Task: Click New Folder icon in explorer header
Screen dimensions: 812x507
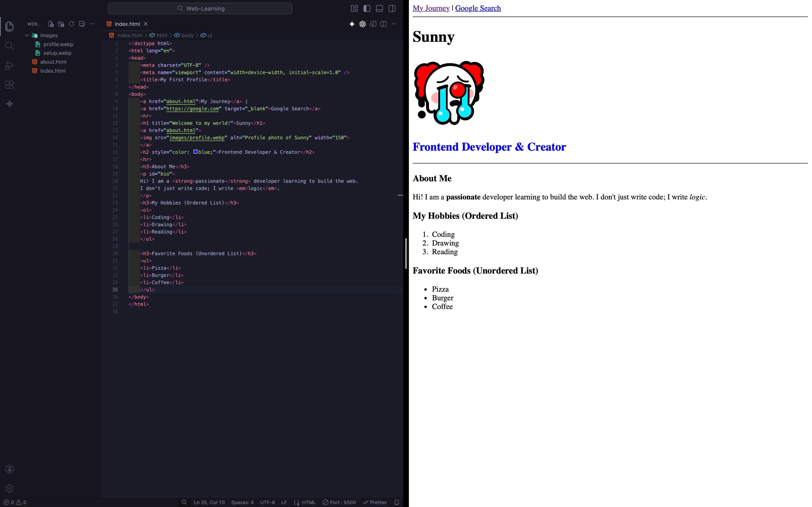Action: coord(61,24)
